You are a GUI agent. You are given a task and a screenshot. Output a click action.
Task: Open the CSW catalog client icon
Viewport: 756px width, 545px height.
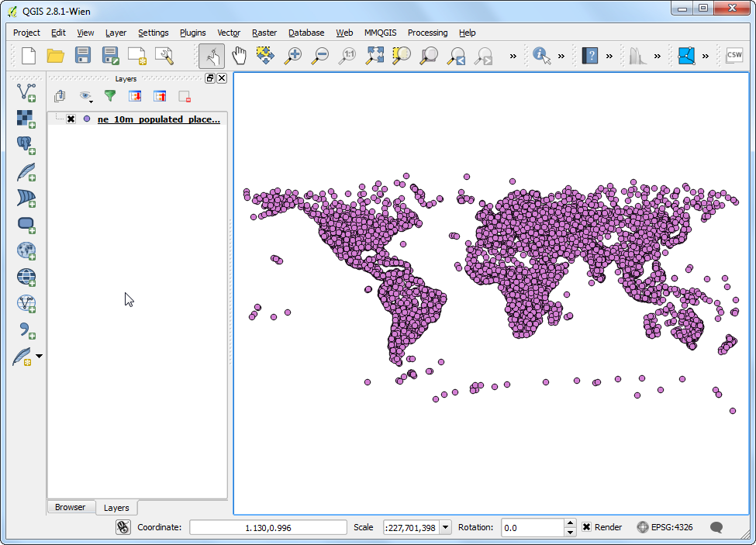[x=734, y=55]
